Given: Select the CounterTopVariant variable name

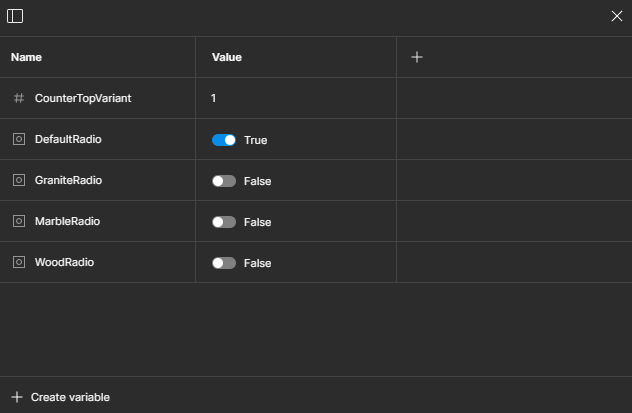Looking at the screenshot, I should [x=83, y=98].
